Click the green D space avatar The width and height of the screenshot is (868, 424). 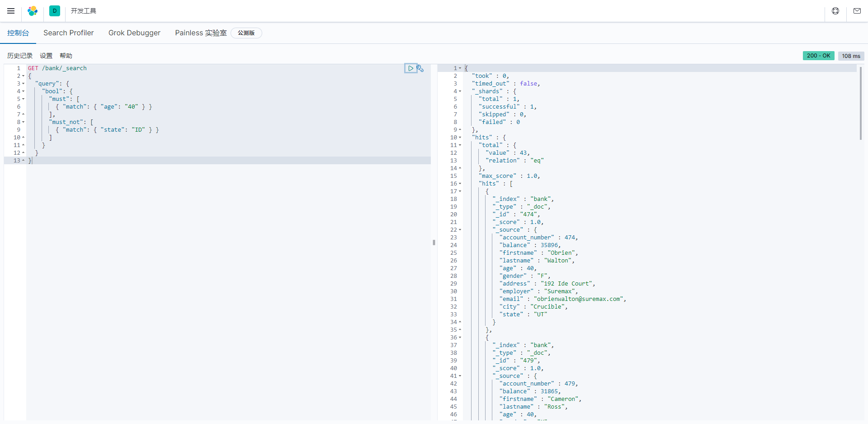pos(55,11)
